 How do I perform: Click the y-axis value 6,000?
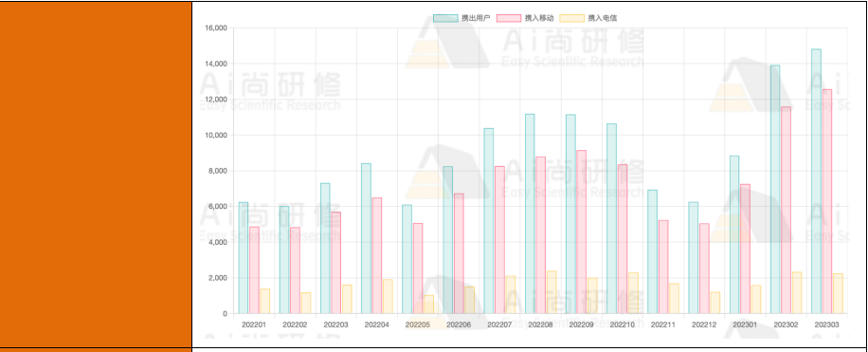[218, 207]
